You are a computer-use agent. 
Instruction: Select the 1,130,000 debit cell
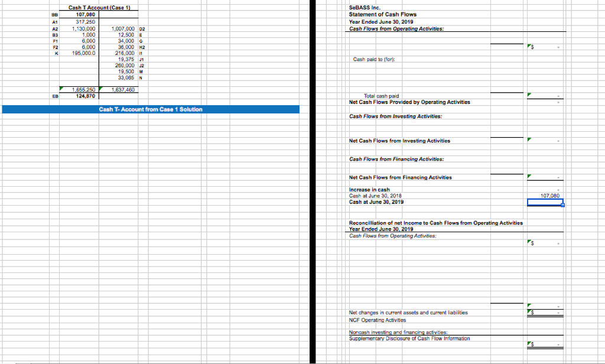point(84,29)
